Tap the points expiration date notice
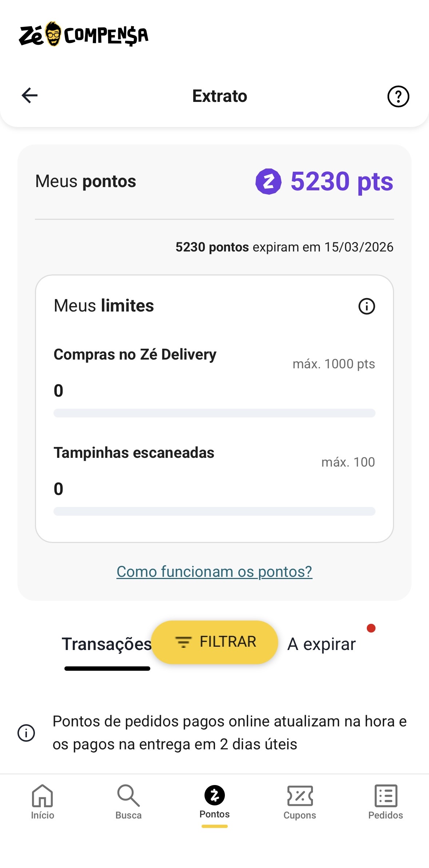The height and width of the screenshot is (868, 429). [x=284, y=247]
